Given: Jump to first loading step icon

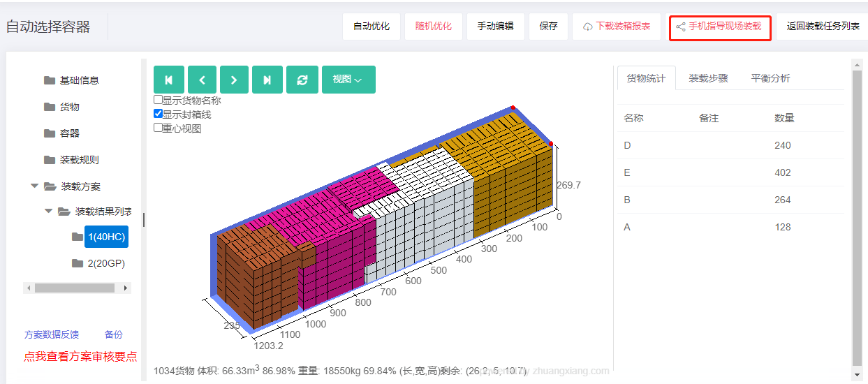Looking at the screenshot, I should [168, 80].
